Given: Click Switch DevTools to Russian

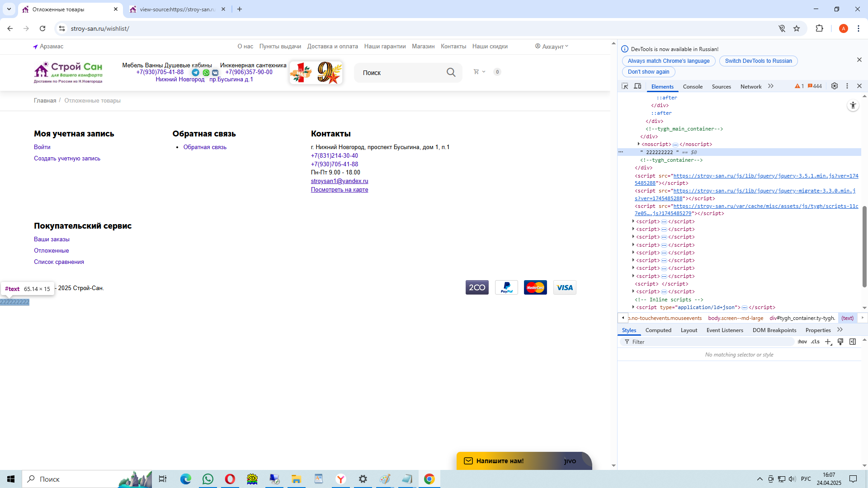Looking at the screenshot, I should [x=758, y=61].
